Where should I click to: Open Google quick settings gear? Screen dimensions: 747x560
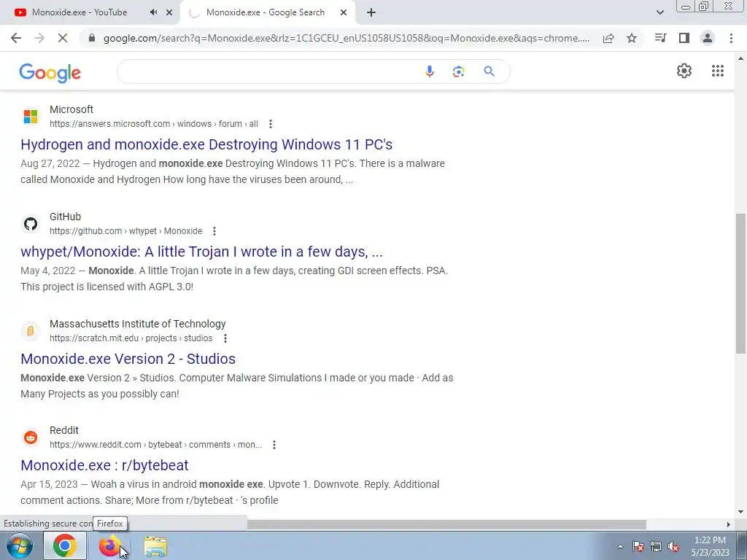coord(684,71)
